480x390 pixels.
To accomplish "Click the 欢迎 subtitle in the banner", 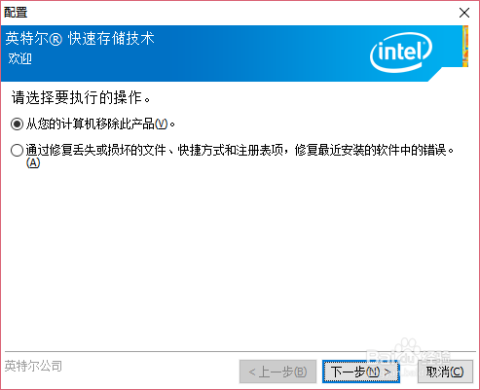I will pos(20,59).
